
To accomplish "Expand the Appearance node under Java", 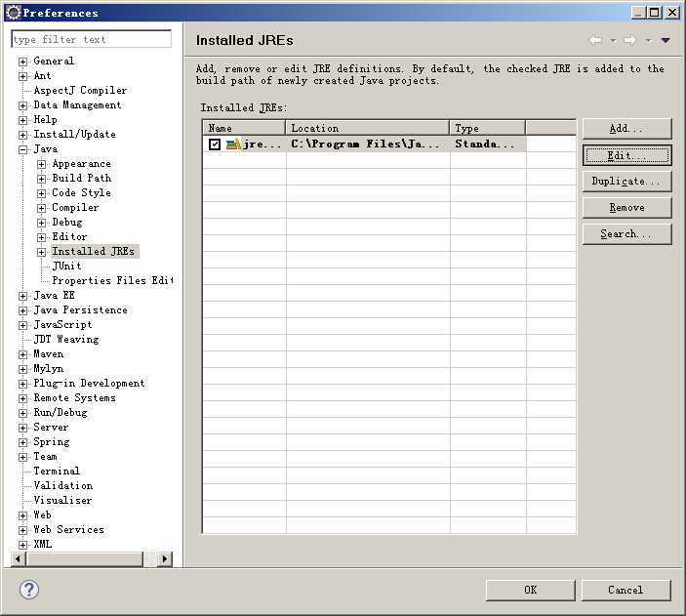I will tap(42, 164).
